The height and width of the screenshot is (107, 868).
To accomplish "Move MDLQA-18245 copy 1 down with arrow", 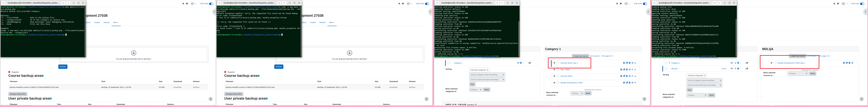I will click(635, 63).
